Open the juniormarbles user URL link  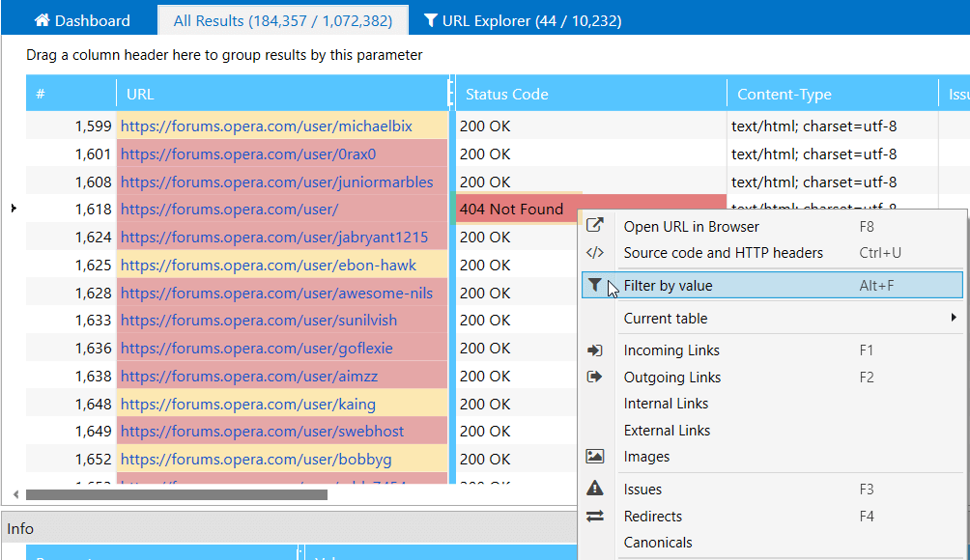(x=276, y=182)
